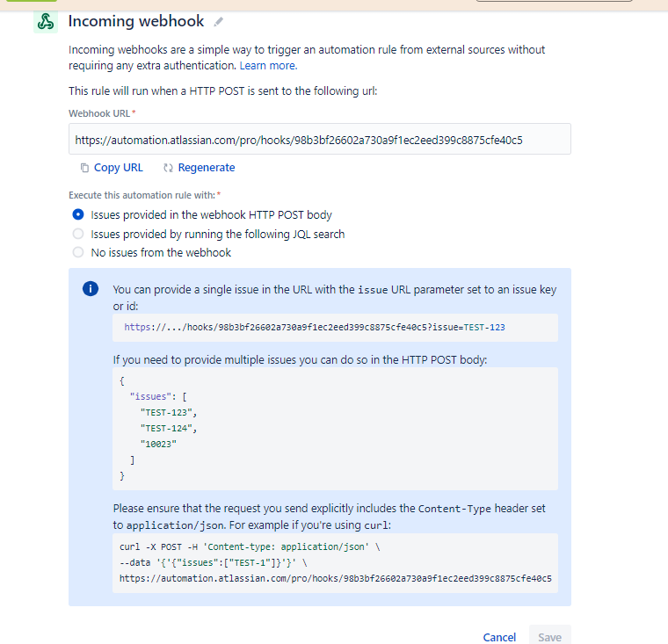The image size is (668, 644).
Task: Click the Save button
Action: (x=549, y=636)
